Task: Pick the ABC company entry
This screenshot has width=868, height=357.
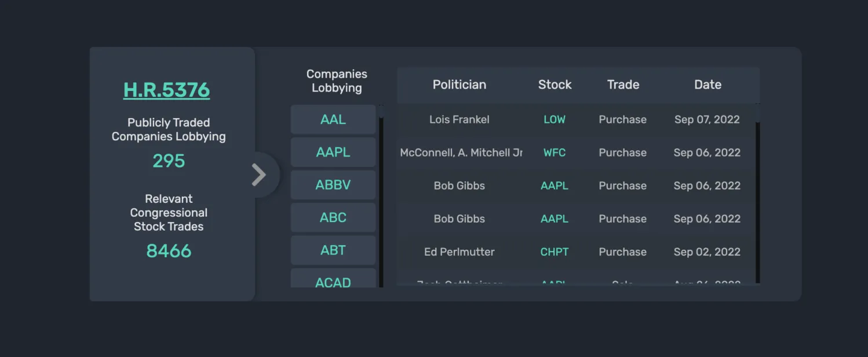Action: (333, 218)
